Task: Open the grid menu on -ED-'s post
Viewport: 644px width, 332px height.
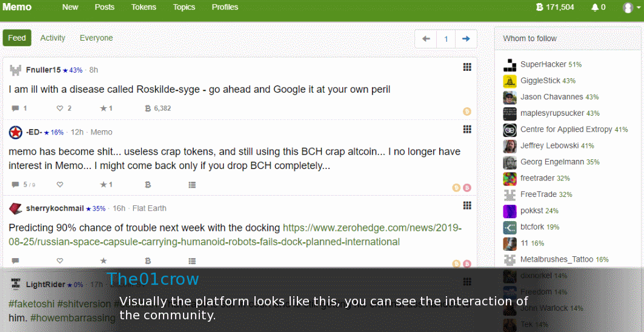Action: click(x=467, y=129)
